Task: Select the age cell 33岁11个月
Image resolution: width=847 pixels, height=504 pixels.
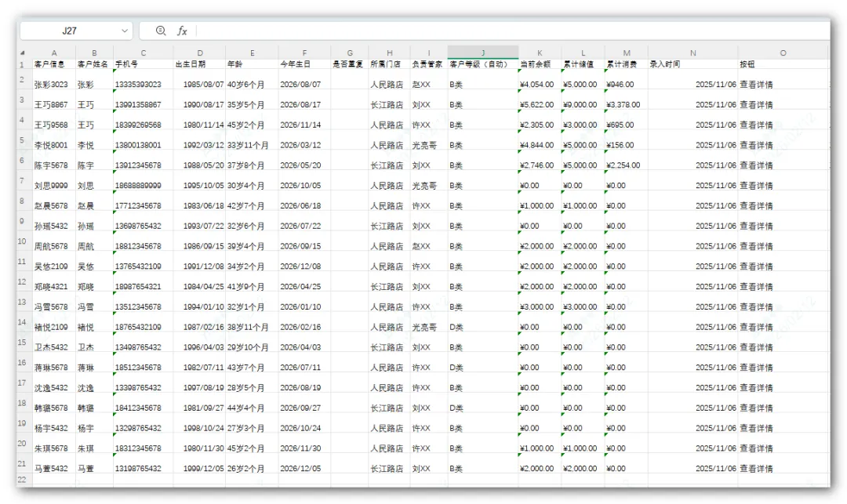Action: tap(252, 140)
